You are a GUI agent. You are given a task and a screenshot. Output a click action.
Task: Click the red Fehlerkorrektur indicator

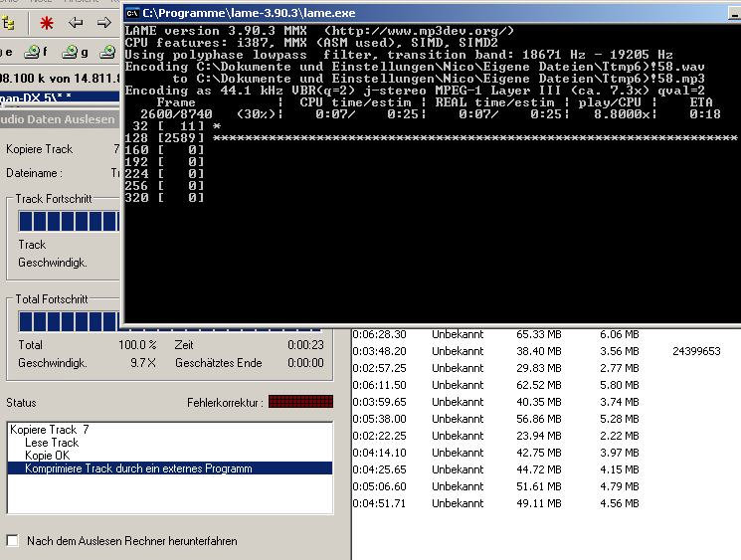click(x=300, y=402)
